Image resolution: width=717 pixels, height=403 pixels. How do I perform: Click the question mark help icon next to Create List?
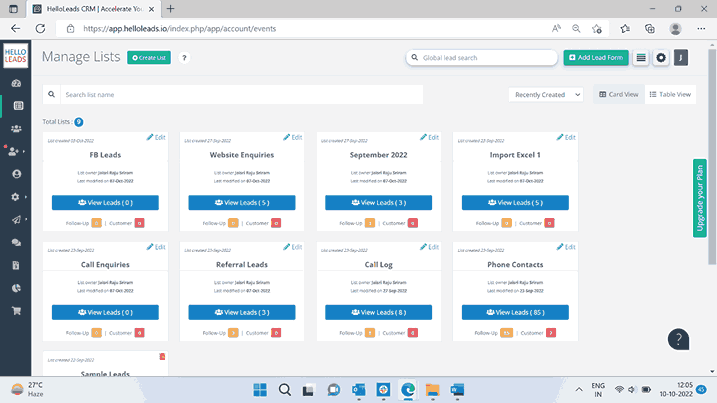coord(185,58)
